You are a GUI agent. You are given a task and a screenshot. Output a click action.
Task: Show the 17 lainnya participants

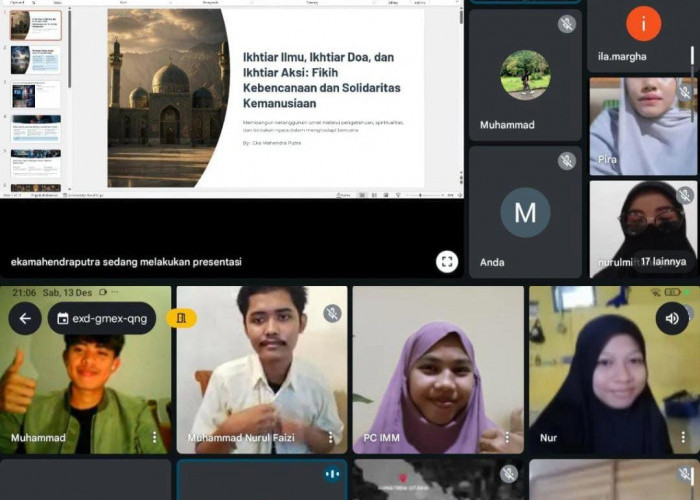[663, 262]
